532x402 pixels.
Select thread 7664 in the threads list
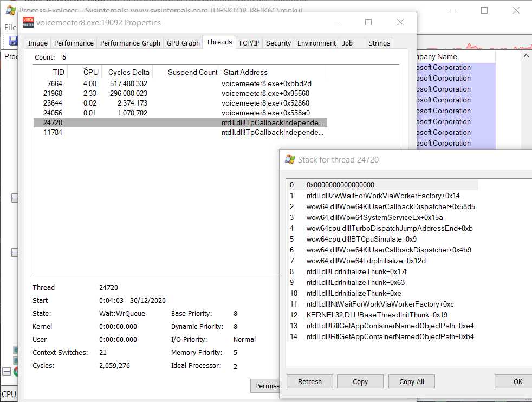pos(55,83)
